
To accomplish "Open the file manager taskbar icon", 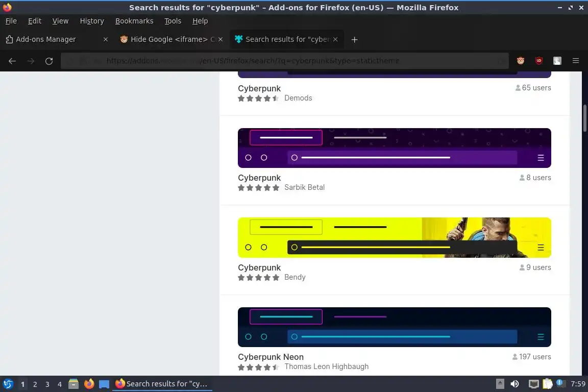I will coord(73,384).
